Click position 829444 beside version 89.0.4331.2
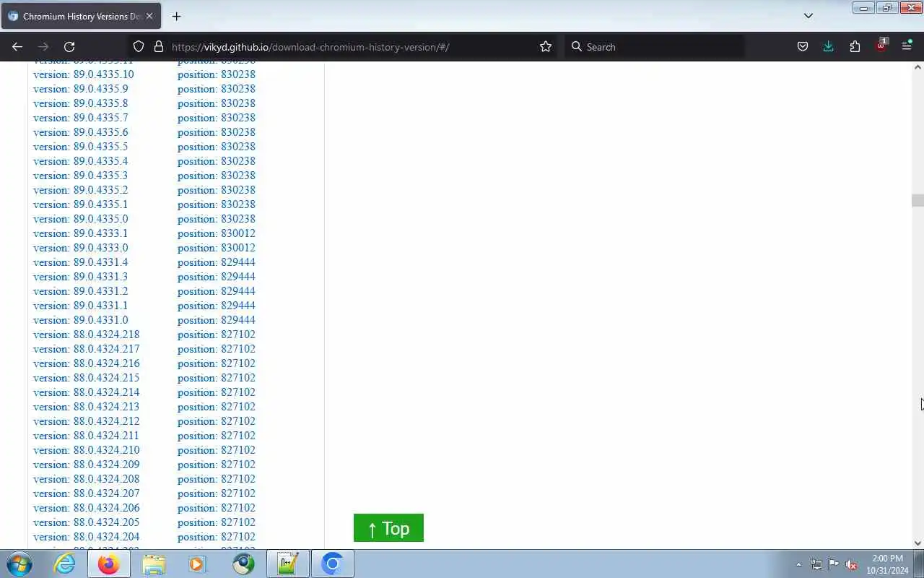This screenshot has height=578, width=924. 217,291
